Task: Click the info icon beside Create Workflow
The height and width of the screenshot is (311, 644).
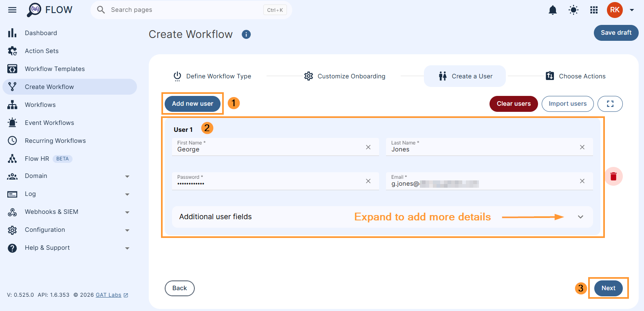Action: (x=246, y=35)
